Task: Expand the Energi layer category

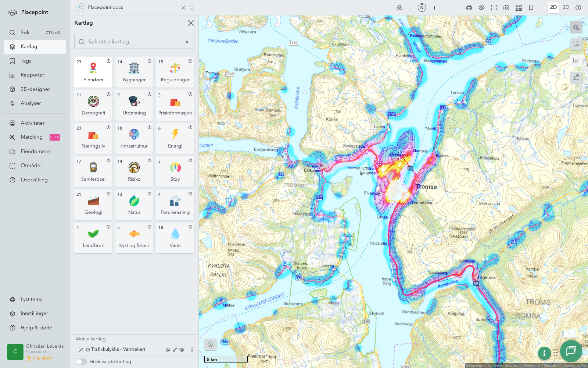Action: [175, 138]
